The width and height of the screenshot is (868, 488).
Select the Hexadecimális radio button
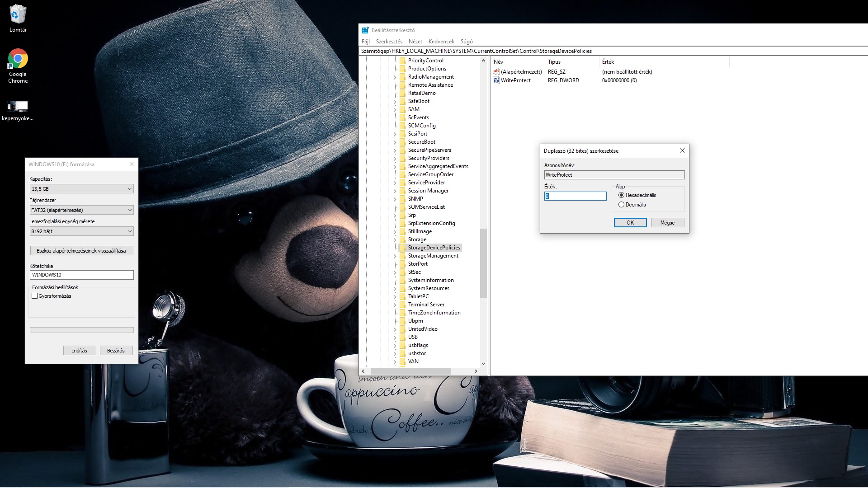(x=622, y=195)
